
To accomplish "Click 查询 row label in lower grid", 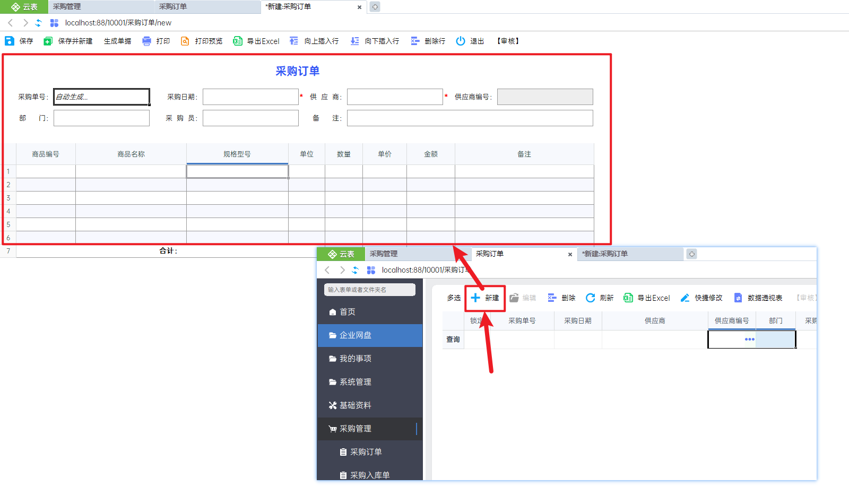I will pos(453,339).
